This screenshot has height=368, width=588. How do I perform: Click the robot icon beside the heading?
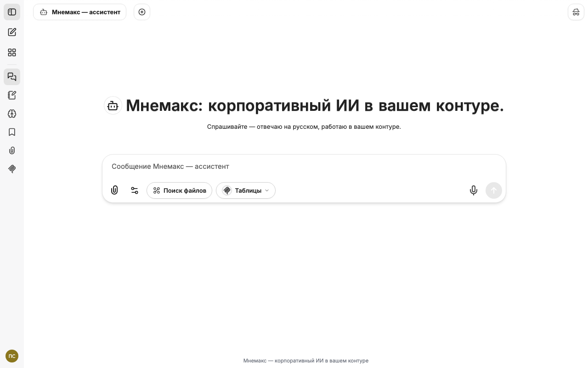click(x=113, y=105)
